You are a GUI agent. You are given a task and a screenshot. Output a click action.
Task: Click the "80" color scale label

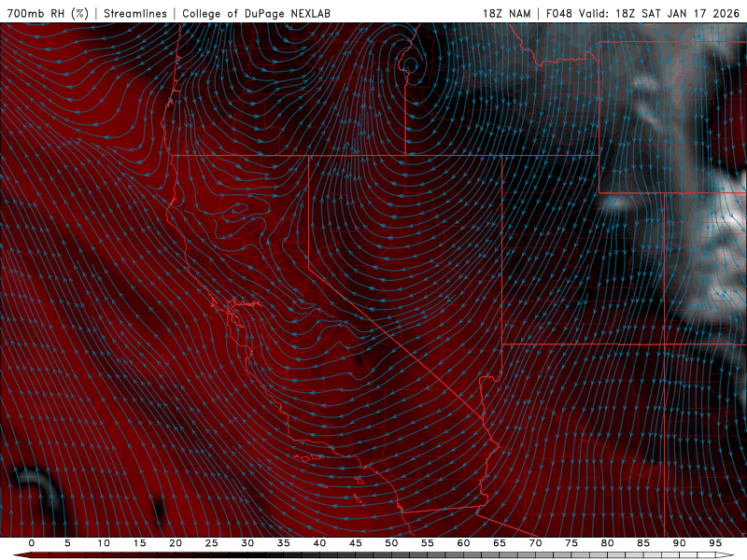point(608,543)
